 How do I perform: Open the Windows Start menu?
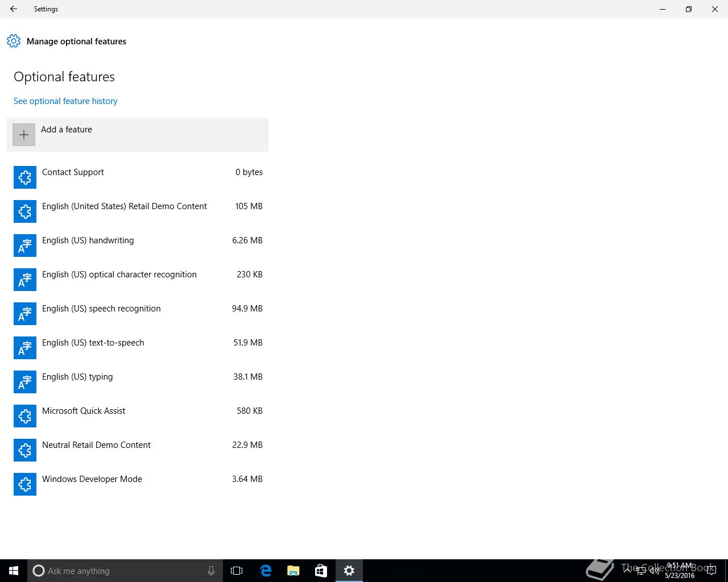click(x=14, y=571)
